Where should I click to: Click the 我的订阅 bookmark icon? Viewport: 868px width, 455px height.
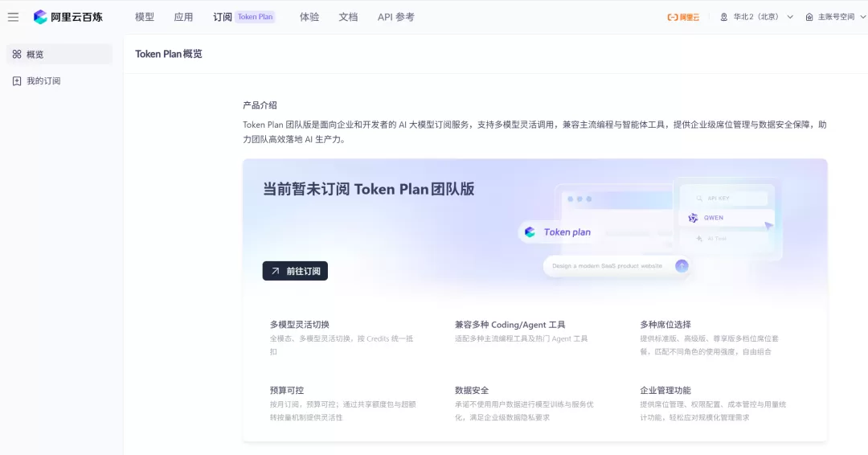[x=17, y=81]
